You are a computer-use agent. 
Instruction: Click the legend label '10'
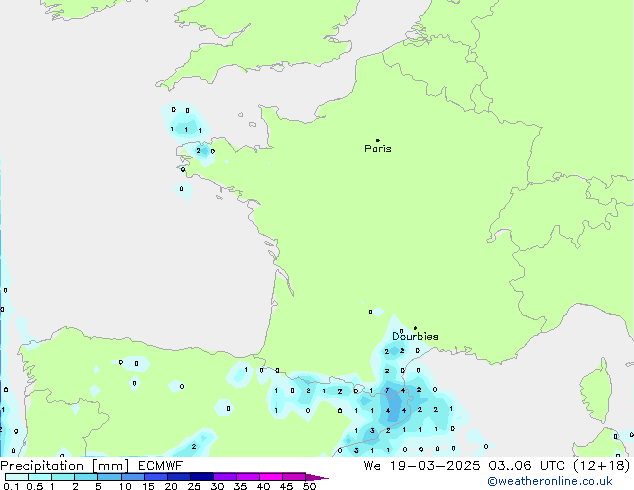point(125,486)
